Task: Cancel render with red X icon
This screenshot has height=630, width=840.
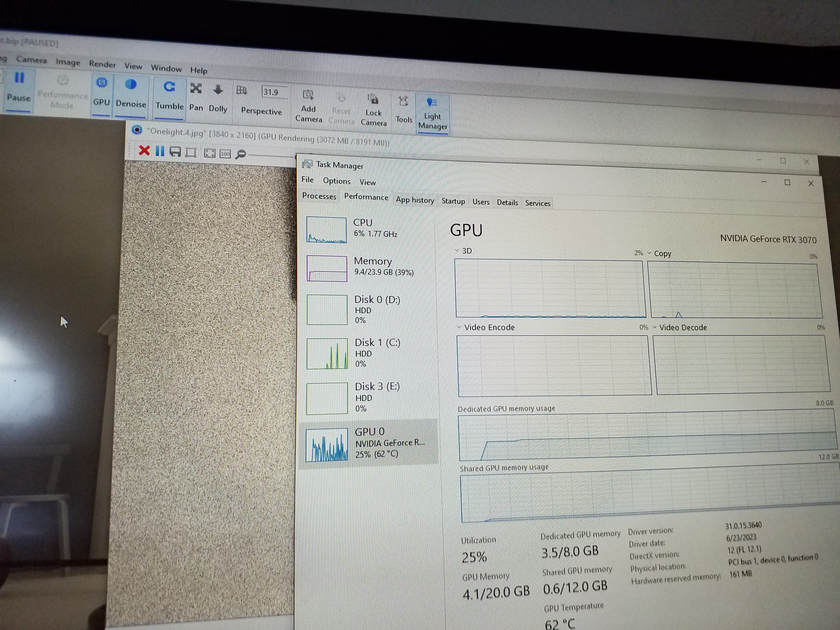Action: coord(144,151)
